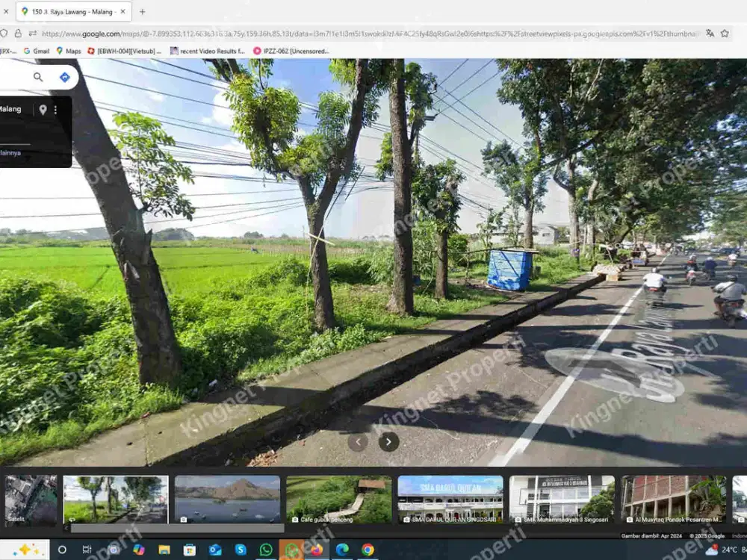Toggle the site information padlock icon
Viewport: 747px width, 560px height.
(19, 34)
